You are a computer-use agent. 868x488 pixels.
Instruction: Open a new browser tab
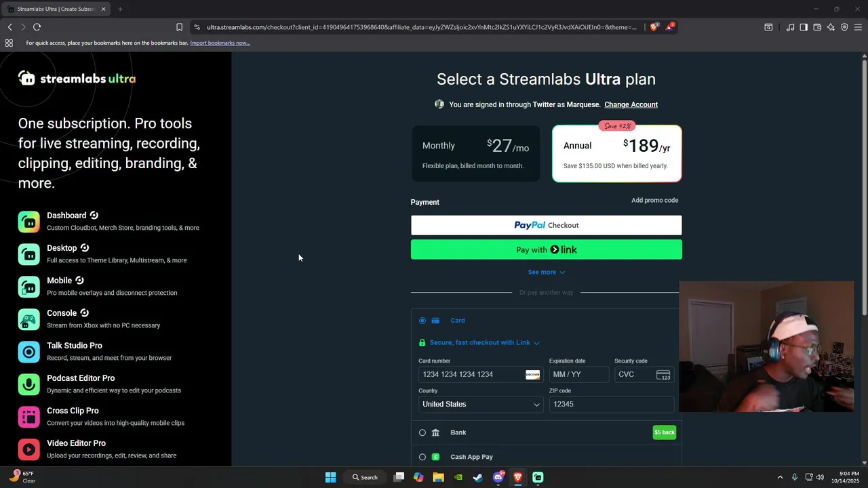(120, 9)
